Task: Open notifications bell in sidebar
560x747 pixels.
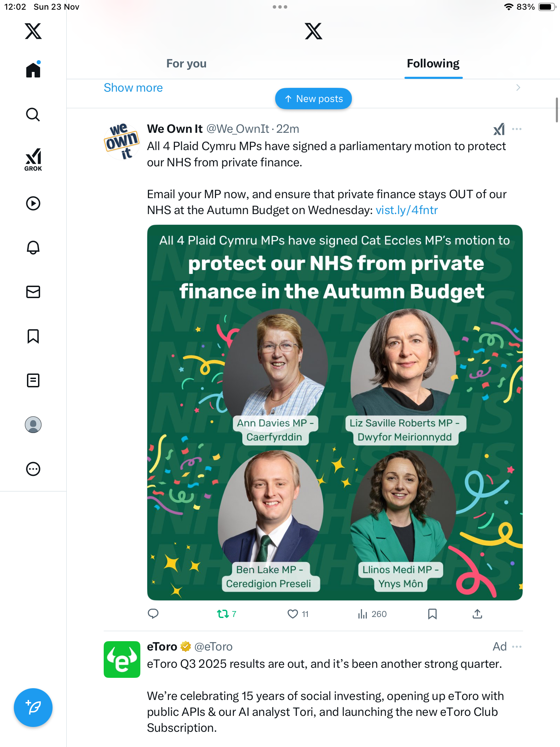Action: (x=33, y=248)
